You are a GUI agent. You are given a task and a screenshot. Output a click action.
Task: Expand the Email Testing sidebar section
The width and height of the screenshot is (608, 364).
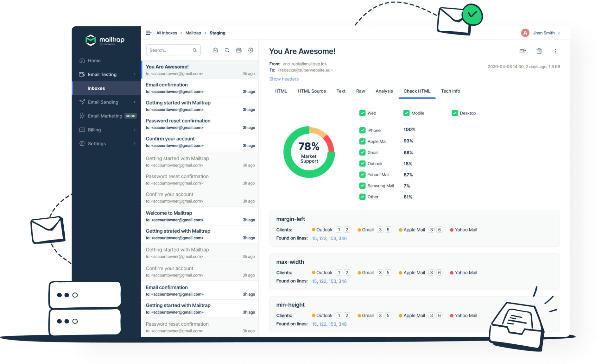(x=134, y=74)
